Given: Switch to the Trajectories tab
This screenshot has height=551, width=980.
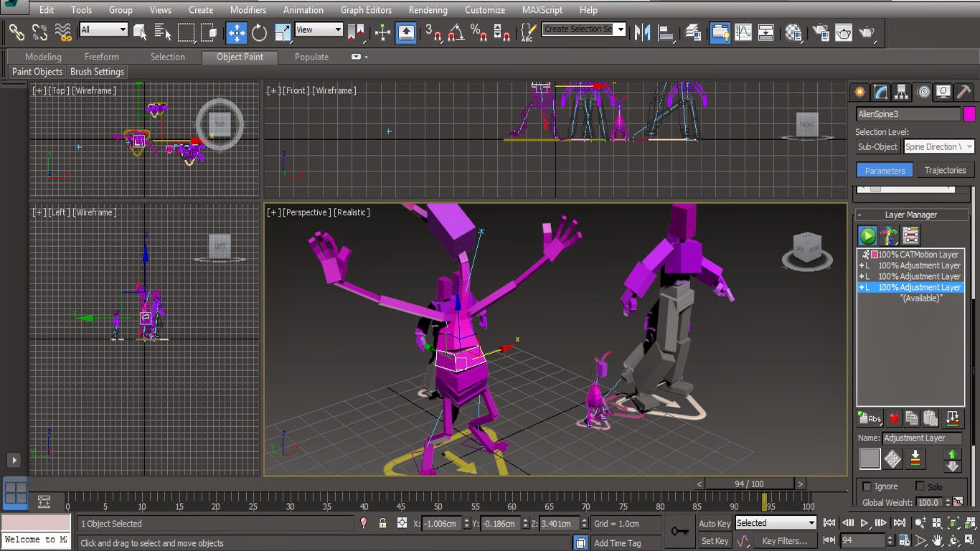Looking at the screenshot, I should click(x=946, y=170).
